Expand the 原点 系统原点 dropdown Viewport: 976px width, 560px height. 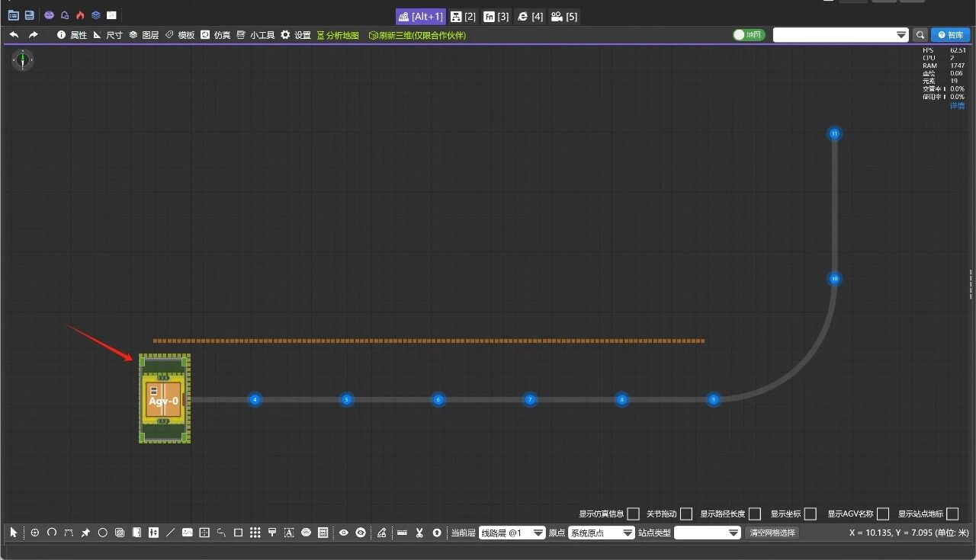(602, 533)
